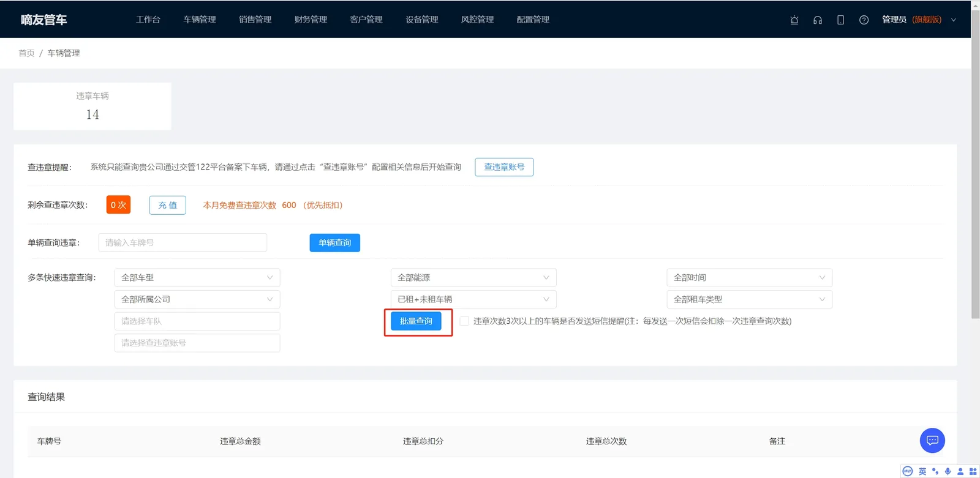The height and width of the screenshot is (478, 980).
Task: Click the user profile icon in input toolbar
Action: click(960, 471)
